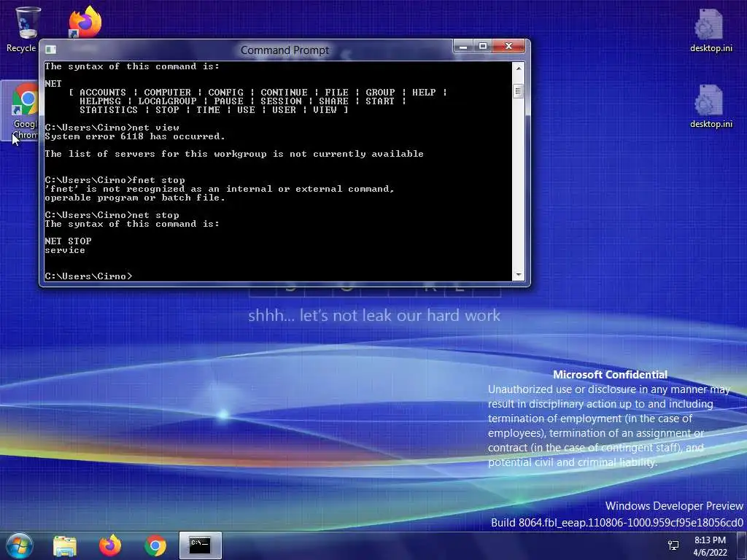Viewport: 747px width, 560px height.
Task: Open File Explorer from the taskbar
Action: click(65, 545)
